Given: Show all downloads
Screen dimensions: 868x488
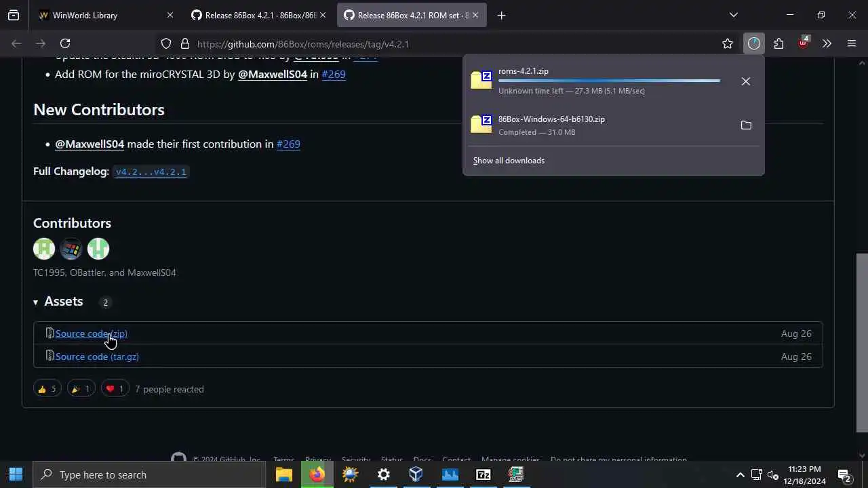Looking at the screenshot, I should coord(509,161).
